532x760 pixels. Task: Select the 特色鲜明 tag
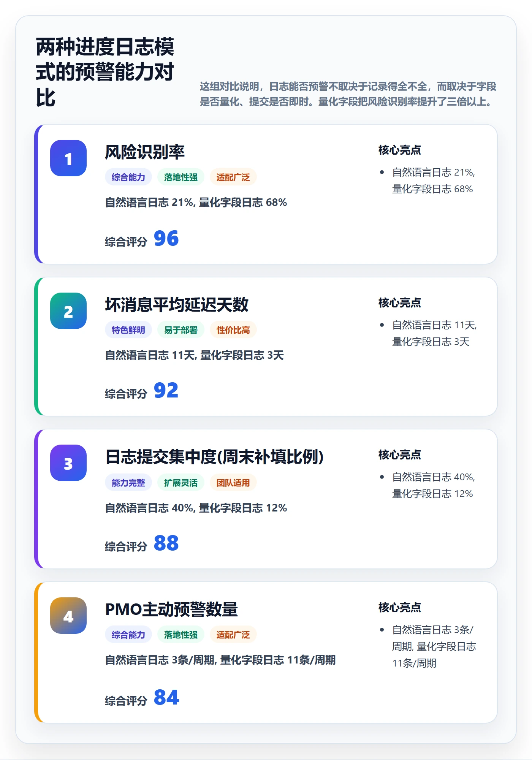[128, 330]
